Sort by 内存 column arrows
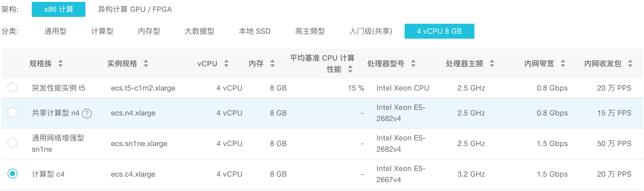Viewport: 644px width, 191px height. pos(272,64)
